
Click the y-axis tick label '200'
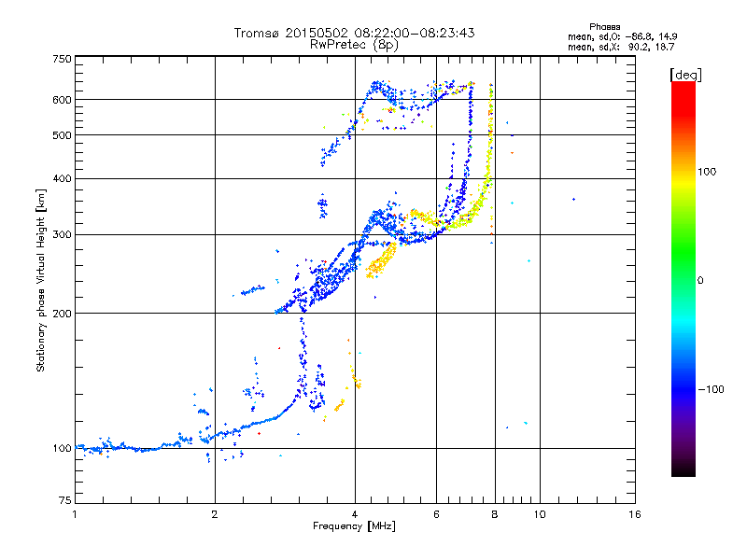63,314
